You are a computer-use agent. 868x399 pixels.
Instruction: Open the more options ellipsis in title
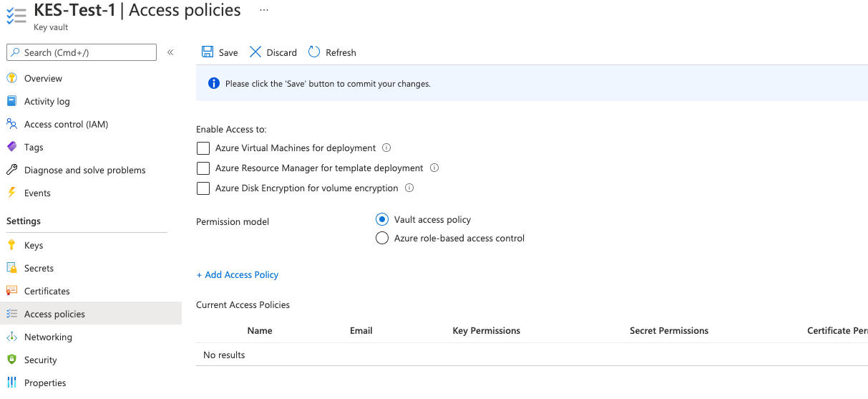(x=264, y=11)
